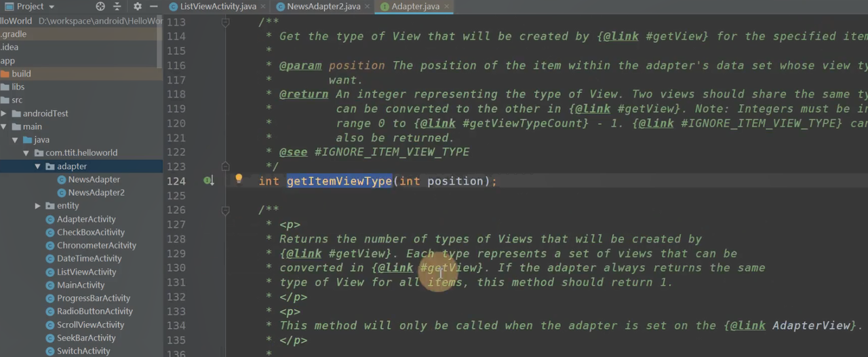868x357 pixels.
Task: Click the class icon beside MainActivity
Action: (x=50, y=285)
